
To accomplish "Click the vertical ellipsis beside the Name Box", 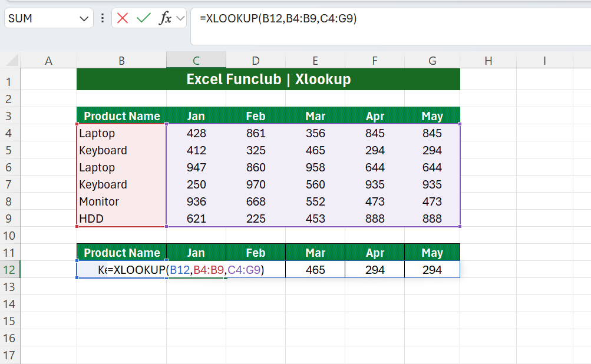I will [101, 18].
